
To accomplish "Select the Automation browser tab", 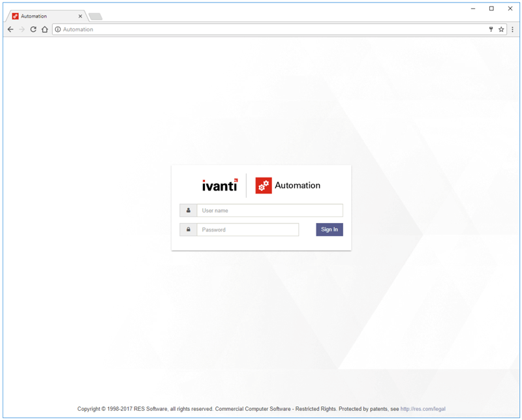I will [47, 16].
